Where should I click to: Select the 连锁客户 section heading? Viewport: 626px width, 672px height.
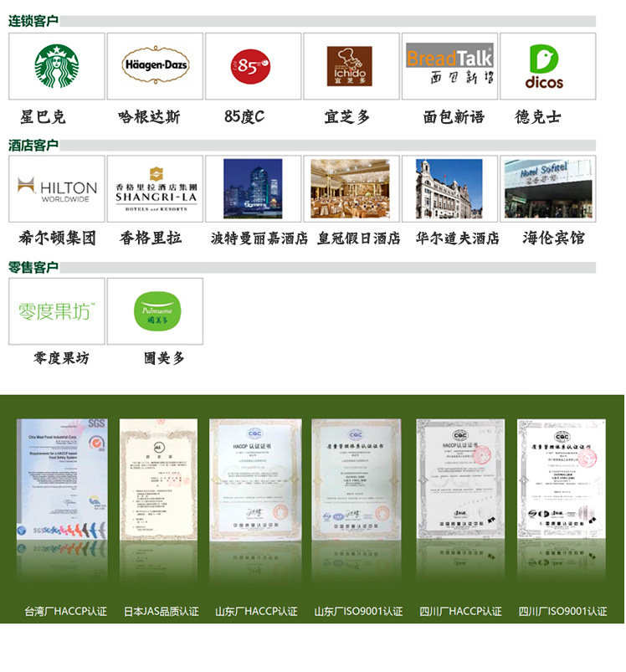pyautogui.click(x=33, y=21)
